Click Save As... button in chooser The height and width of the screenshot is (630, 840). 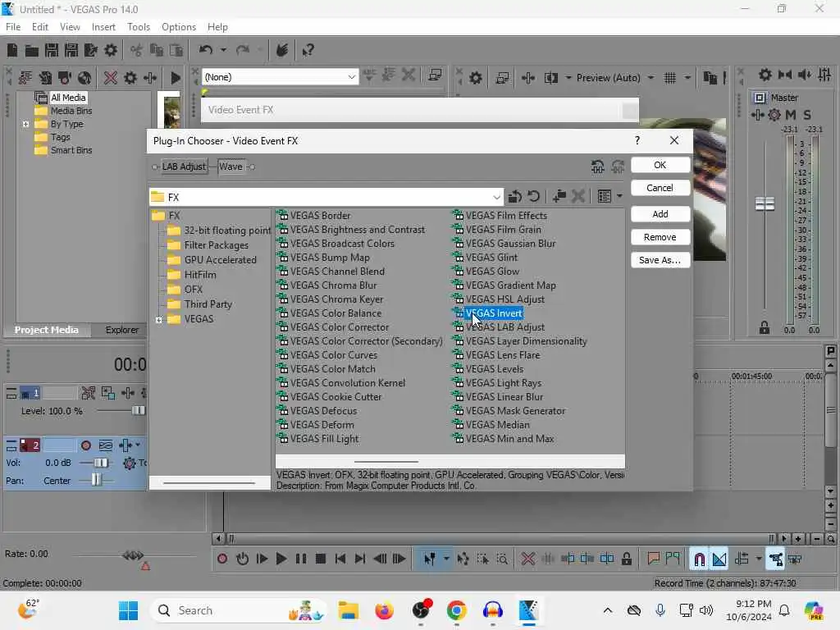(x=660, y=260)
